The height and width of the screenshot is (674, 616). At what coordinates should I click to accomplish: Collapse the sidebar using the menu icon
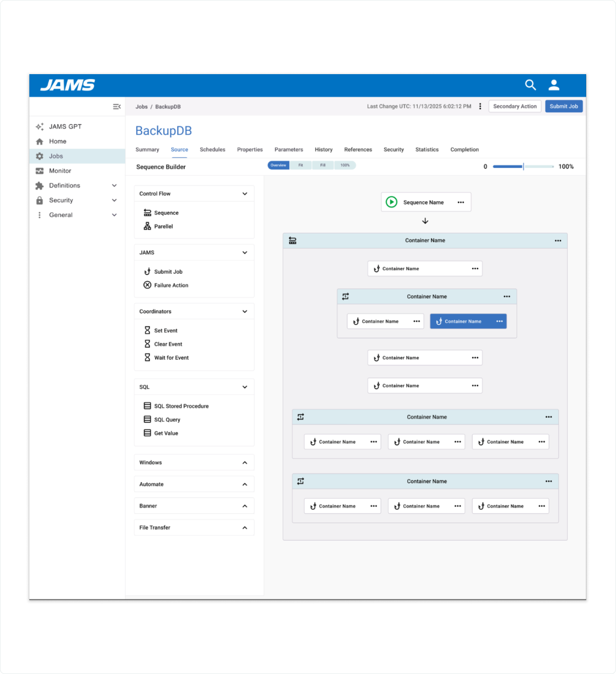(x=116, y=107)
